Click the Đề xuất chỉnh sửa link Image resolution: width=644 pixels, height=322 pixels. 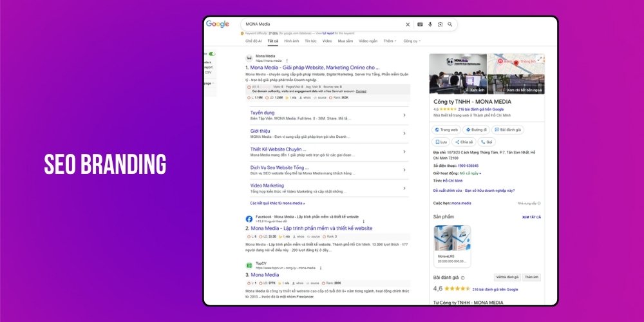click(448, 191)
